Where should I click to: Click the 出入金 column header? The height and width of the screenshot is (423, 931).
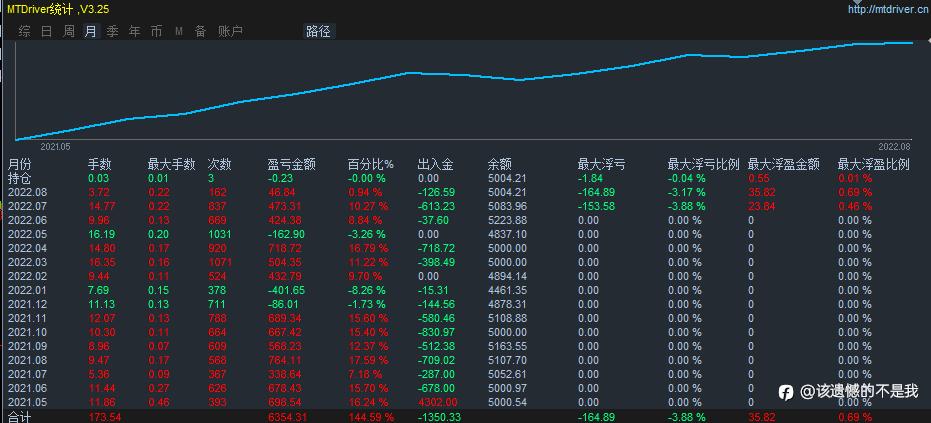pyautogui.click(x=435, y=165)
